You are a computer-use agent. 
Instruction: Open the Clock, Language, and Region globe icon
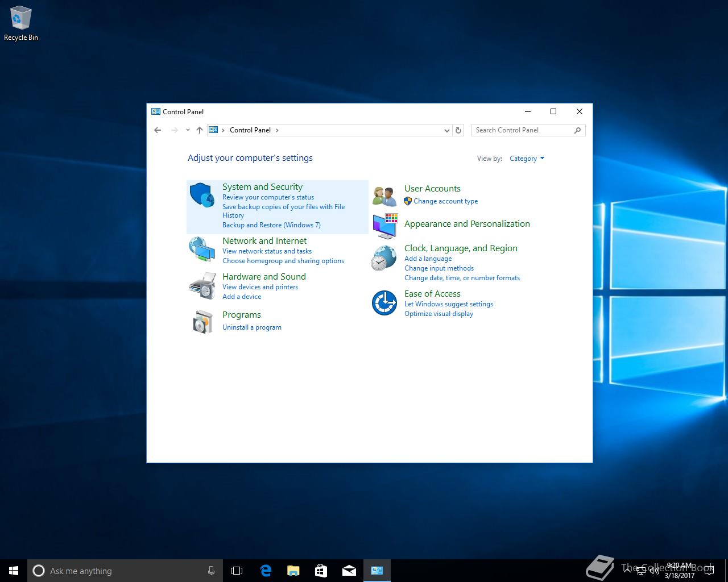point(384,258)
